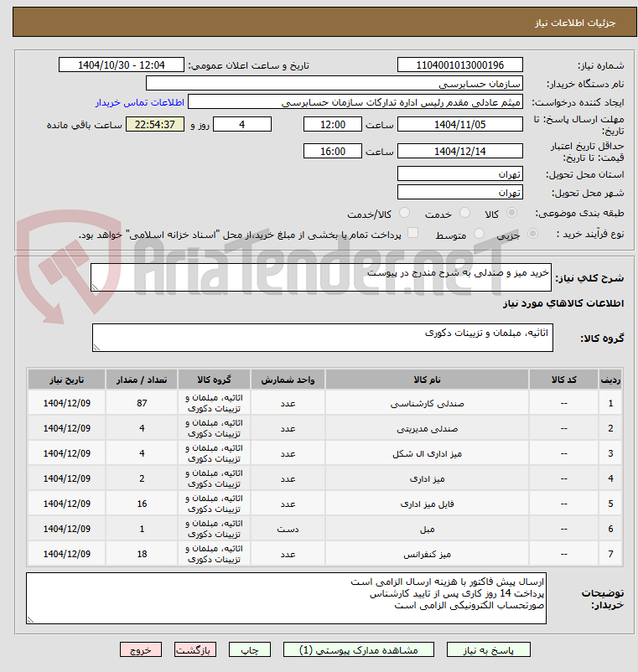Click quantity 18 in the میز کنفرانس row
Screen dimensions: 638x672
[142, 554]
